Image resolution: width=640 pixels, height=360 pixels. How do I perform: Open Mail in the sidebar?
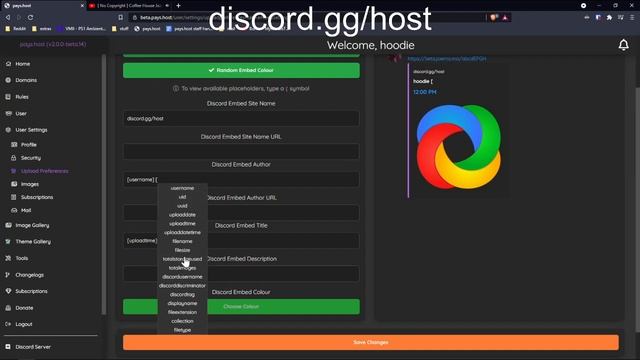tap(21, 210)
